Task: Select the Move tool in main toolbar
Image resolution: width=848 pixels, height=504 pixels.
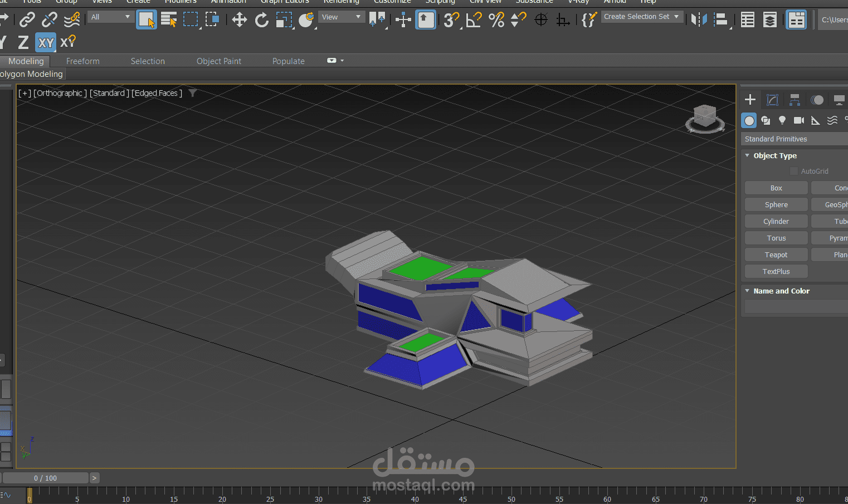Action: (x=240, y=21)
